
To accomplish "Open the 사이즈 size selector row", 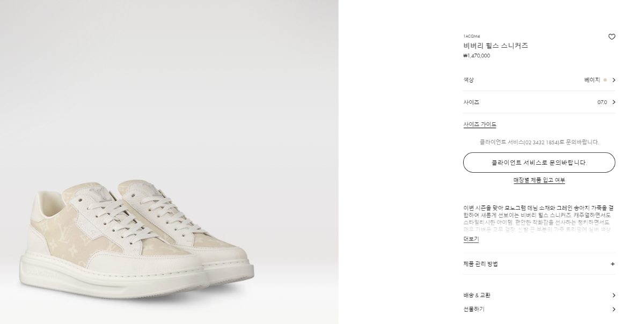I will click(x=539, y=102).
